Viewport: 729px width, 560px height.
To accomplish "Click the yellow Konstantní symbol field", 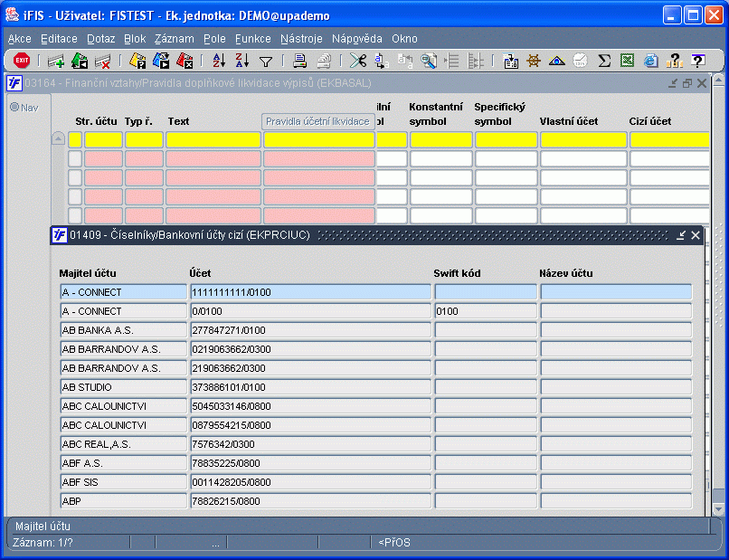I will (x=440, y=140).
